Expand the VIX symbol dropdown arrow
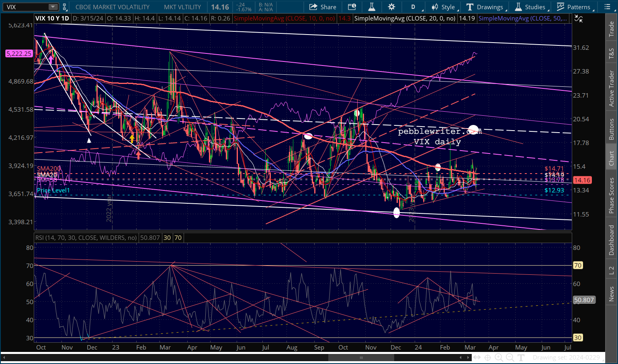 53,7
